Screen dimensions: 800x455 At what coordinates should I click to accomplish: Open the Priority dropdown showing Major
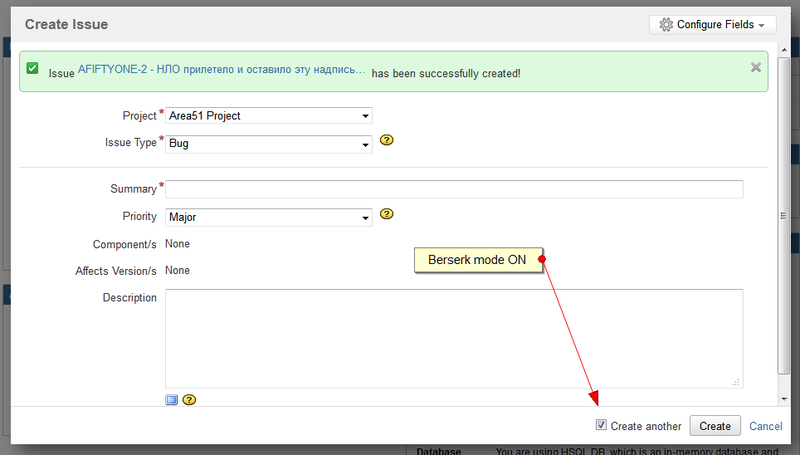coord(268,217)
